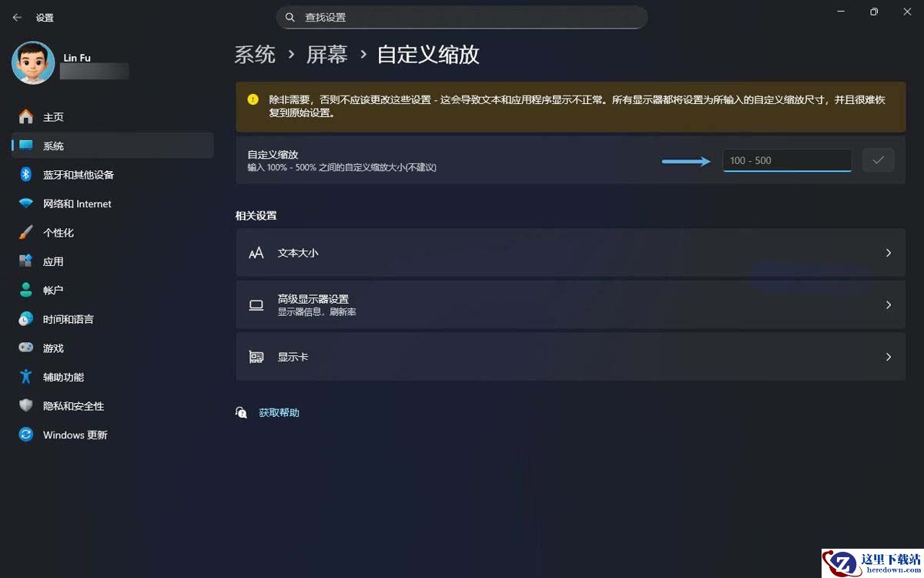The image size is (924, 578).
Task: Select 时间和语言 in the sidebar
Action: (x=68, y=320)
